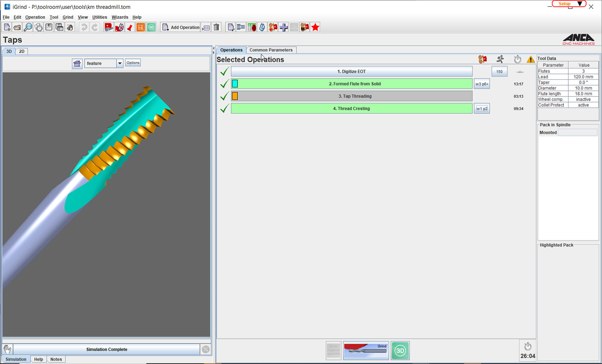This screenshot has height=364, width=602.
Task: Toggle checkmark for Digitize EOT operation
Action: point(224,71)
